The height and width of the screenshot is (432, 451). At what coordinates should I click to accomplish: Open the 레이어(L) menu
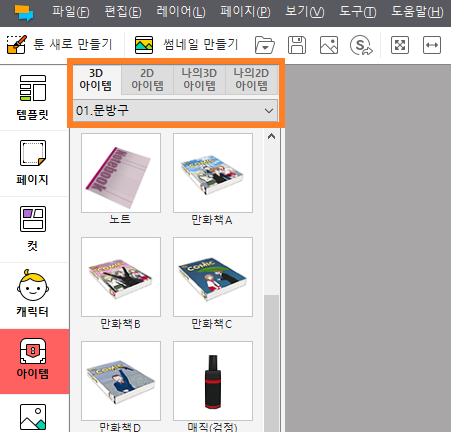click(x=181, y=12)
